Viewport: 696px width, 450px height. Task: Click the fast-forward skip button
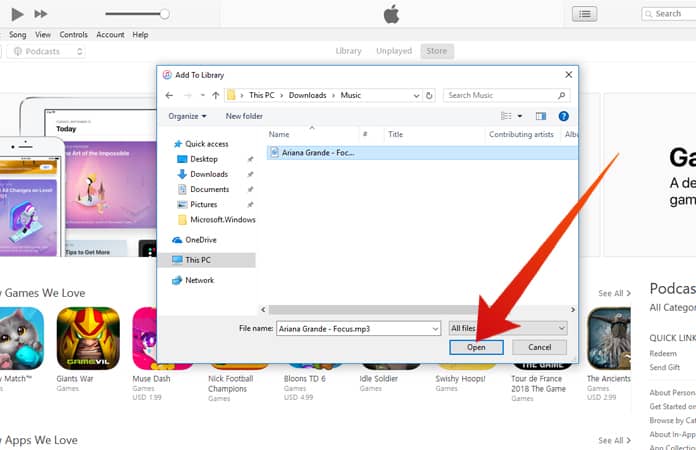(41, 14)
